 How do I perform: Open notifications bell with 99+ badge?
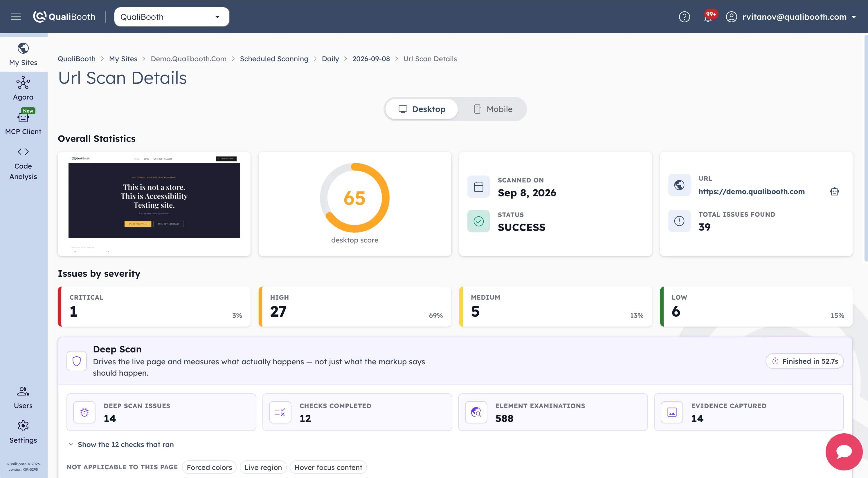point(709,16)
